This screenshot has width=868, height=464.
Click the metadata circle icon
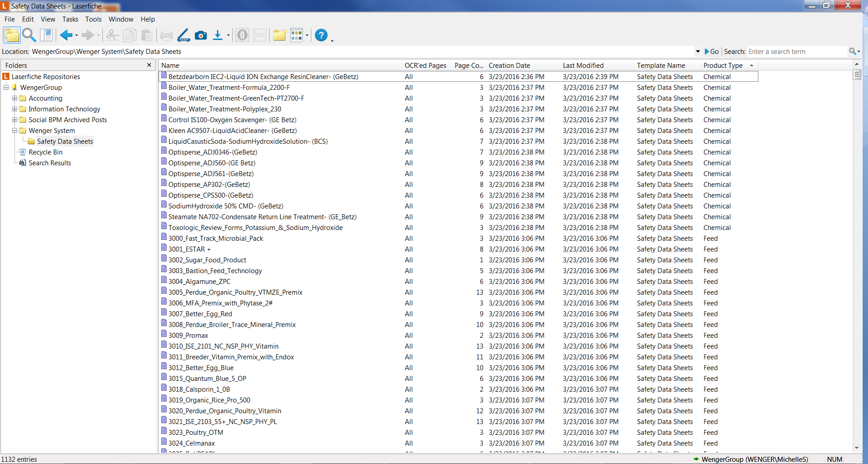pyautogui.click(x=242, y=35)
